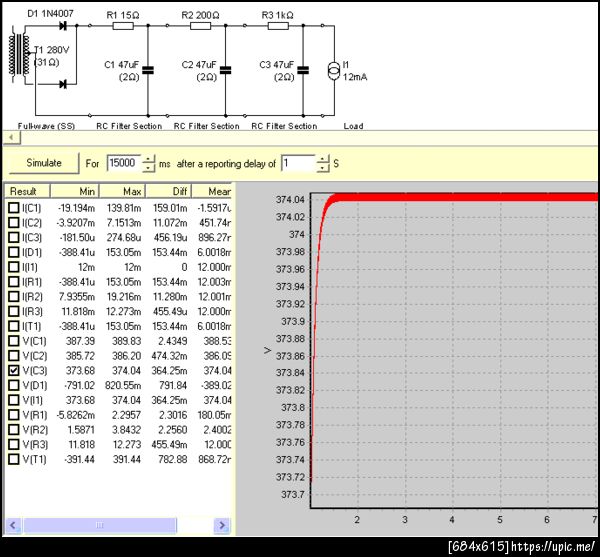The image size is (600, 557).
Task: Click the C1 47uF capacitor label
Action: pos(122,65)
